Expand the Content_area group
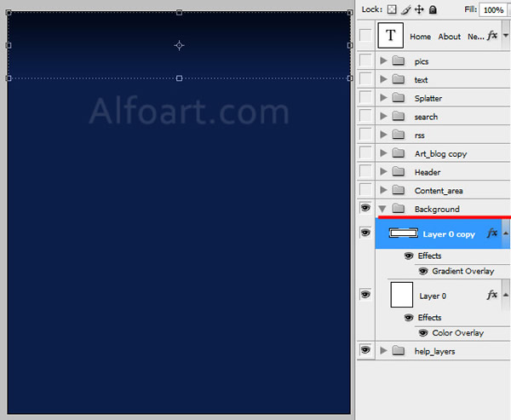The height and width of the screenshot is (420, 511). [x=383, y=190]
